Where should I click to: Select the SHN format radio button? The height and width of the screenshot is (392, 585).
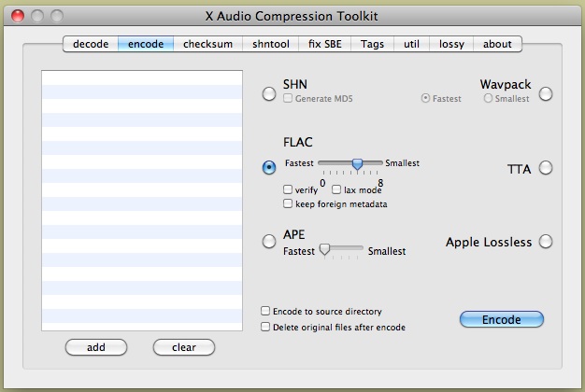(x=269, y=93)
